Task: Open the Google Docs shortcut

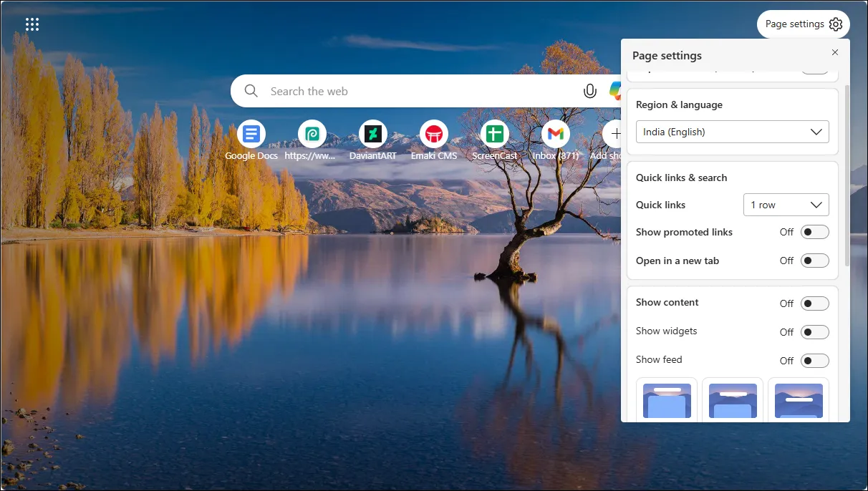Action: pyautogui.click(x=251, y=134)
